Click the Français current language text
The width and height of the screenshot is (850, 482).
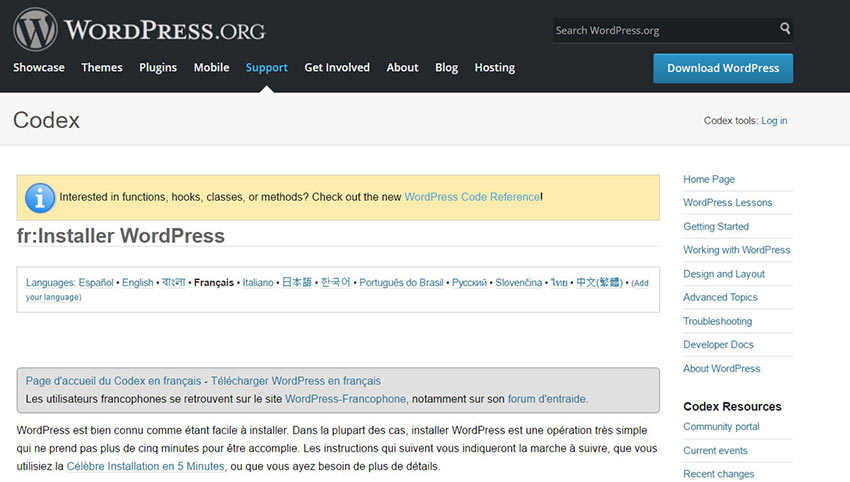coord(214,282)
